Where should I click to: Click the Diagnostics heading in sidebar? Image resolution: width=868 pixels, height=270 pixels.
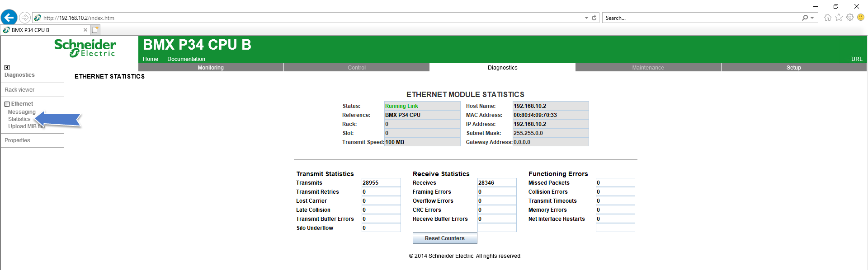[x=19, y=75]
